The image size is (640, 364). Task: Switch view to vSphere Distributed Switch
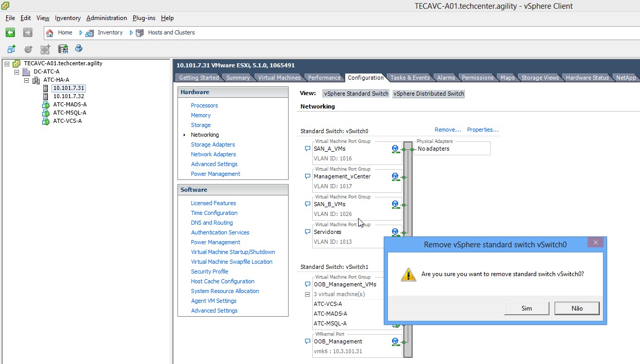428,94
